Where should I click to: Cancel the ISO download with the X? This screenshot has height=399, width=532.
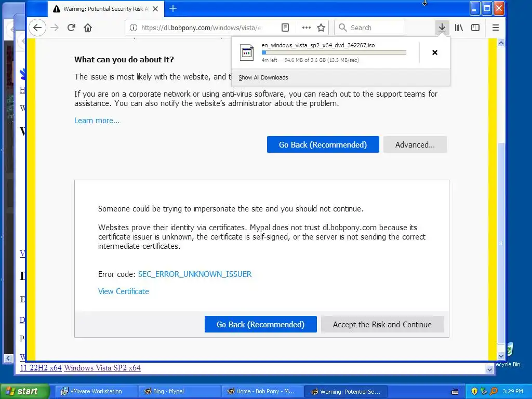coord(435,52)
